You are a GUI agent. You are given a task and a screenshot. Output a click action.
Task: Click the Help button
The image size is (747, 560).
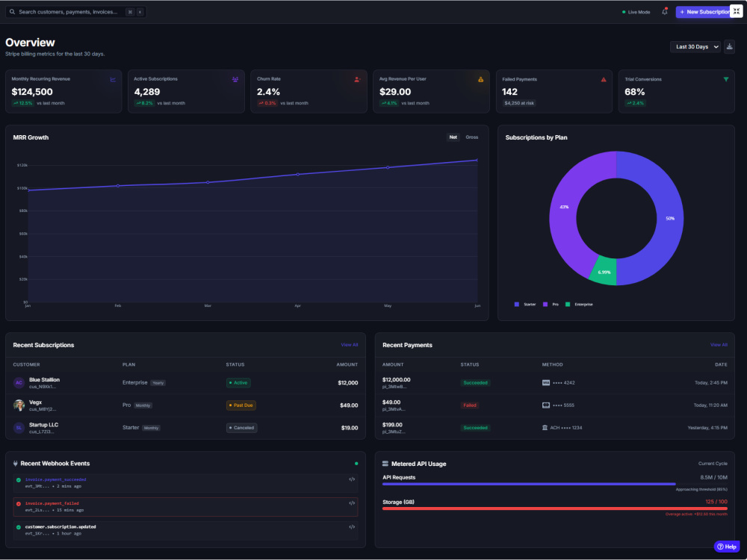pyautogui.click(x=727, y=547)
